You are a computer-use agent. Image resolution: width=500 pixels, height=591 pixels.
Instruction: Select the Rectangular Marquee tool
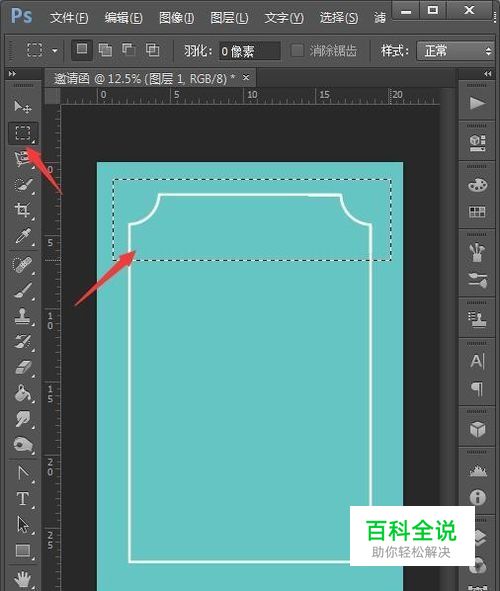pos(23,133)
